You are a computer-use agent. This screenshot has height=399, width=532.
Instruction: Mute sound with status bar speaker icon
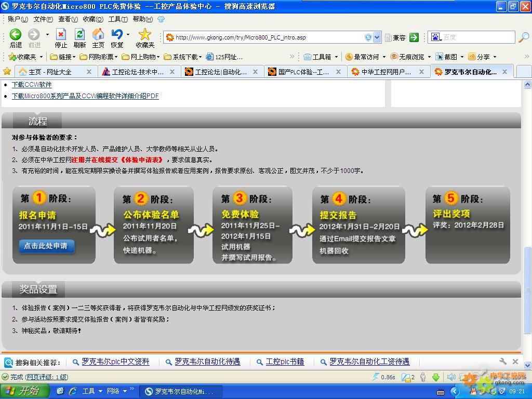[451, 377]
